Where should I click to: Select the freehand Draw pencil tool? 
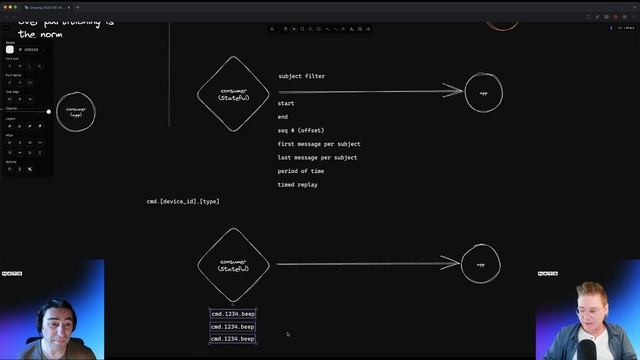(343, 29)
